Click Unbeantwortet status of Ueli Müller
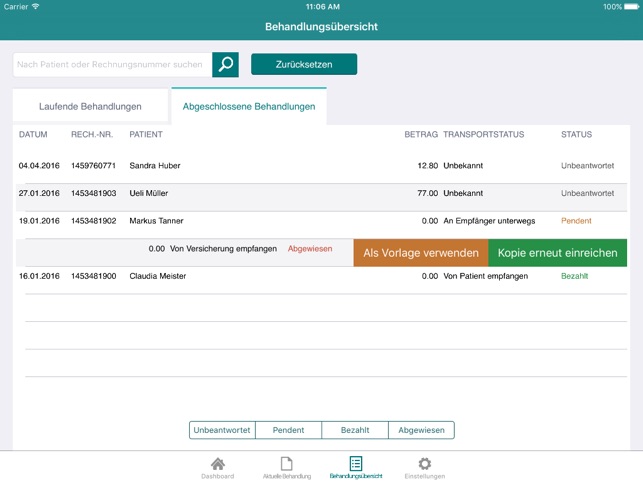Screen dimensions: 643x482 coord(588,193)
